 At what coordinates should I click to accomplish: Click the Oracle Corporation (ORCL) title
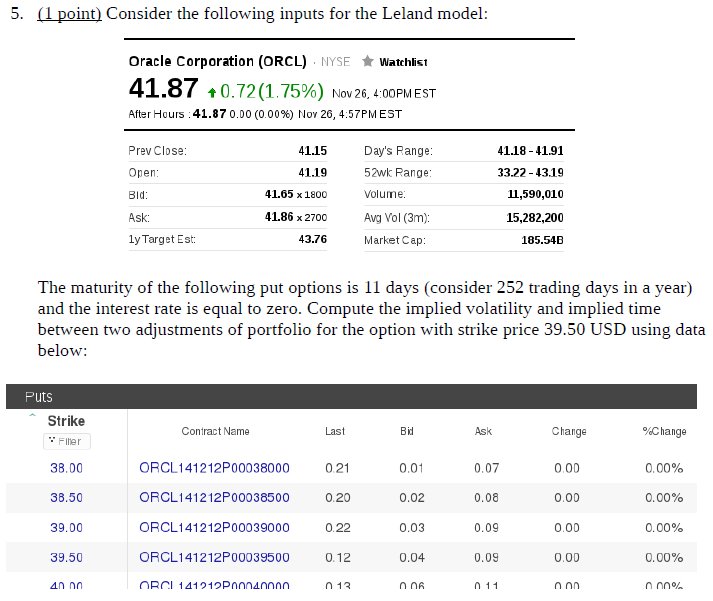(217, 61)
